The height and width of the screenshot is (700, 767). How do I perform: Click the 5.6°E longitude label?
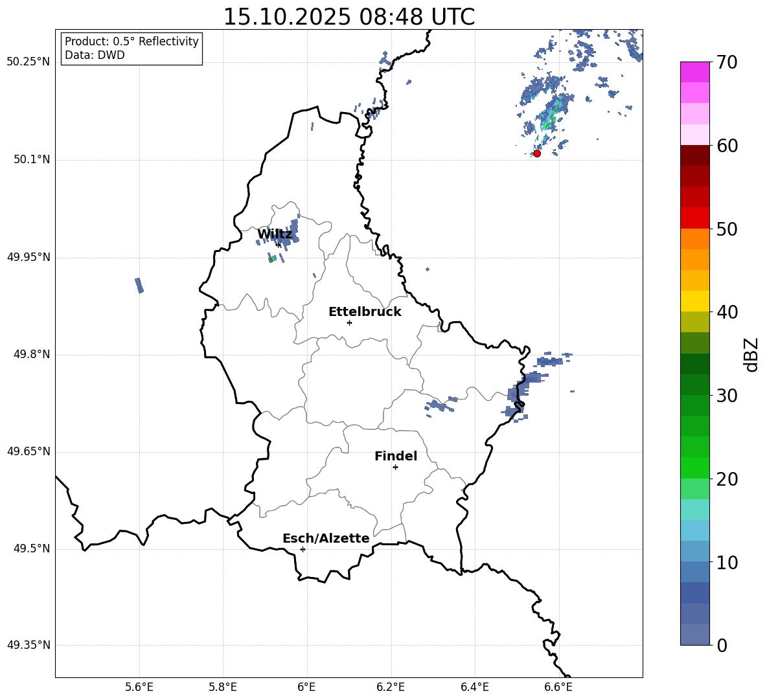click(x=139, y=687)
